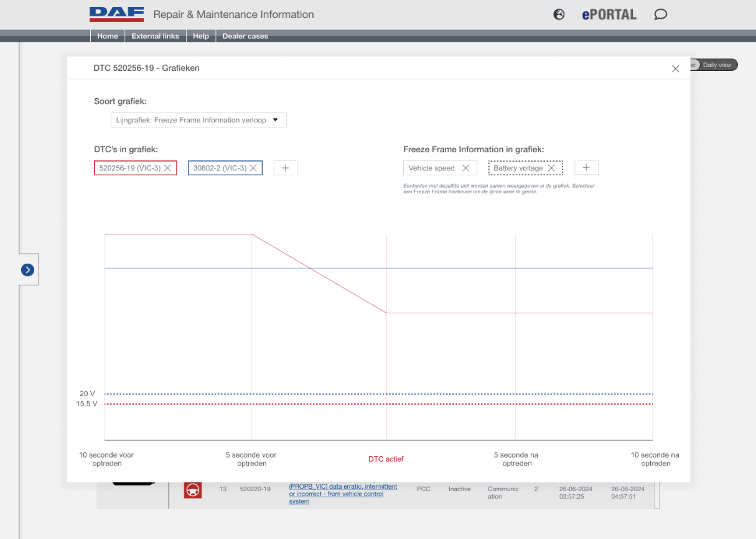The image size is (756, 539).
Task: Remove Battery voltage from graph via X
Action: tap(551, 168)
